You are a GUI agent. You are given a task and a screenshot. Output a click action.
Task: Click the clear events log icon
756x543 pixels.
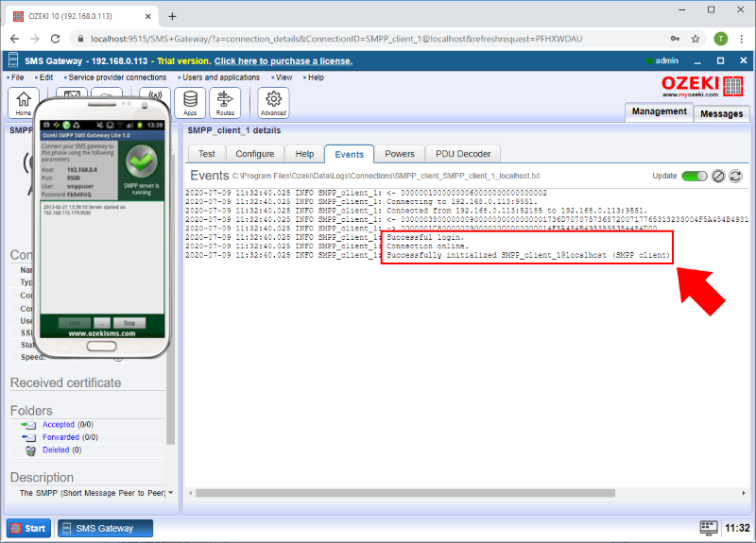[x=718, y=176]
